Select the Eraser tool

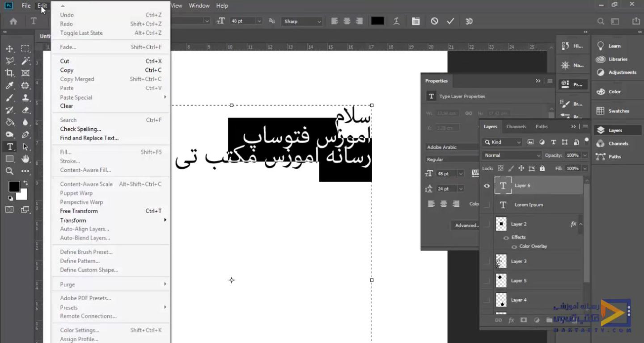pyautogui.click(x=25, y=110)
